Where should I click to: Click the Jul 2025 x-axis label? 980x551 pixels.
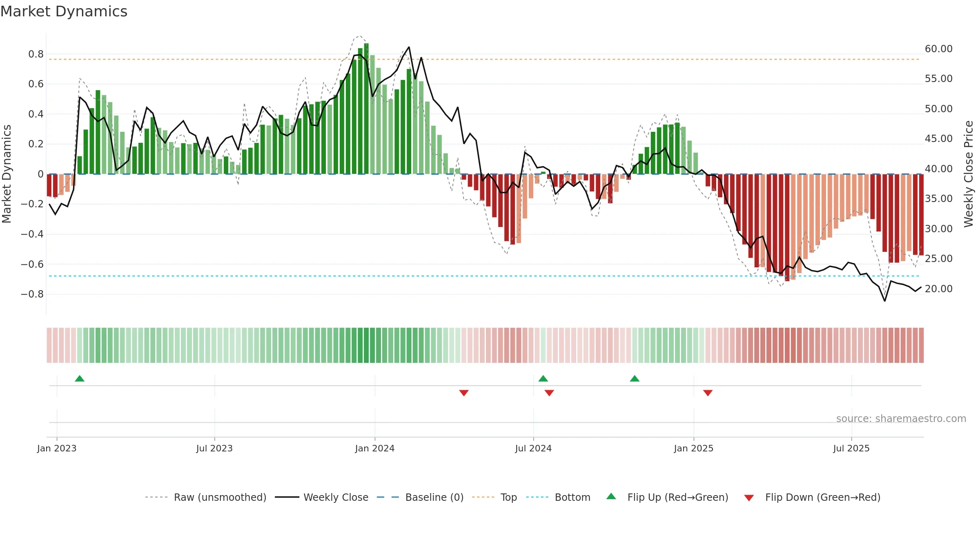pyautogui.click(x=851, y=448)
